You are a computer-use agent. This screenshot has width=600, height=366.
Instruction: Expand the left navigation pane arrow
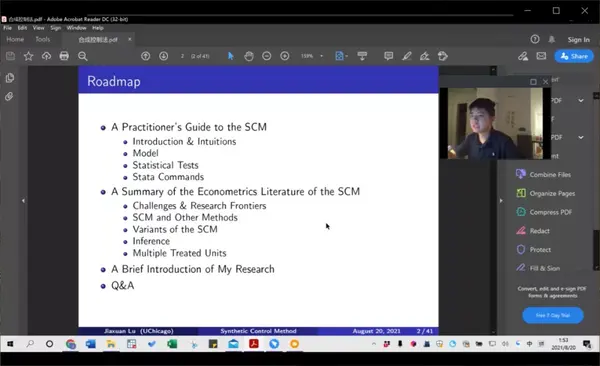click(x=23, y=201)
